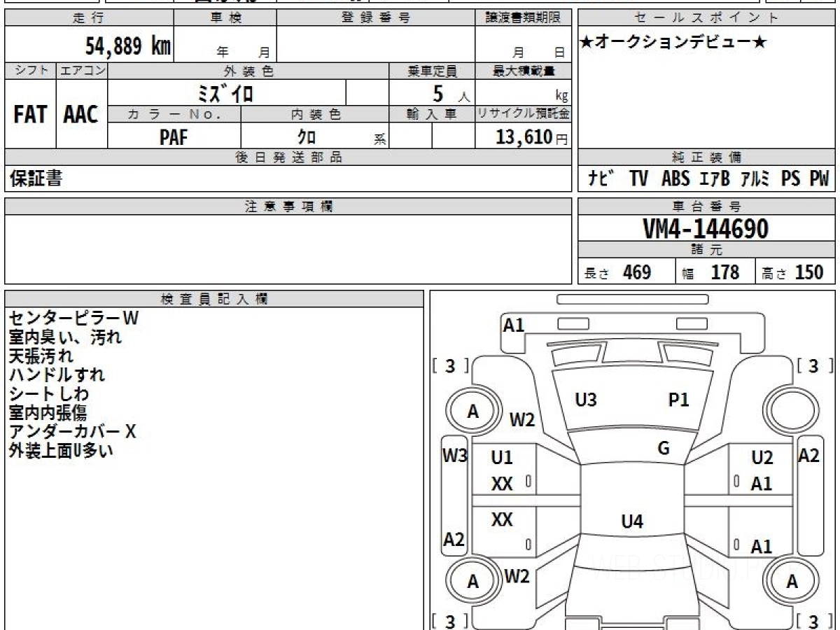Select the 登録番号 header
This screenshot has height=630, width=840.
376,18
